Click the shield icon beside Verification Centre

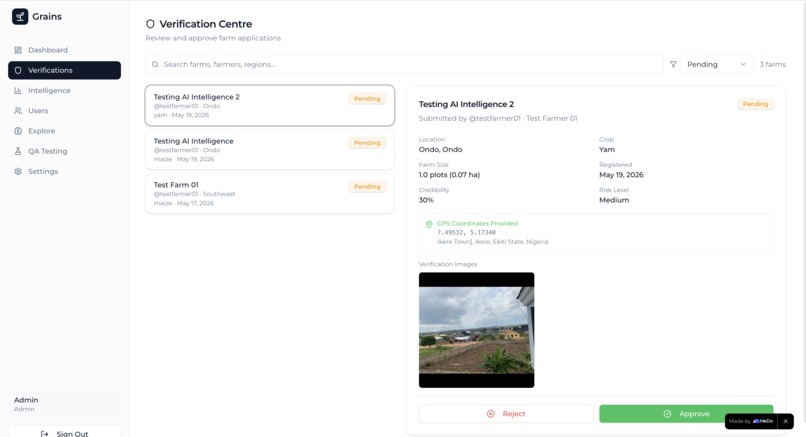(150, 24)
